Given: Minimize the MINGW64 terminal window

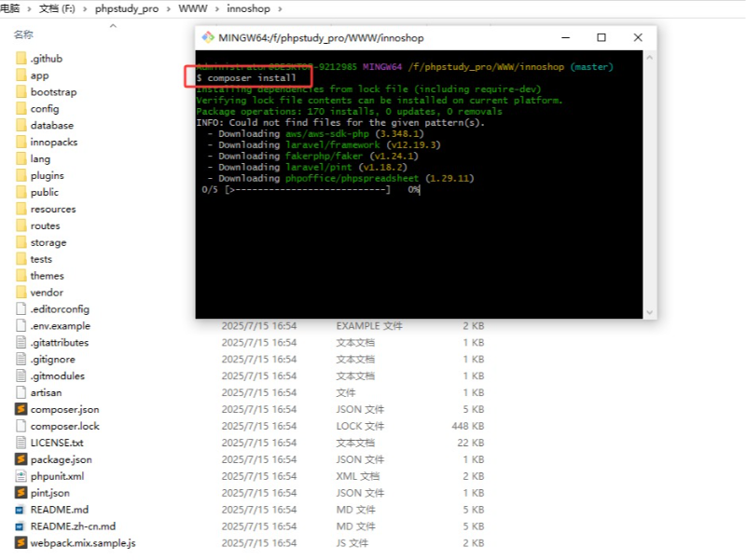Looking at the screenshot, I should (x=566, y=37).
